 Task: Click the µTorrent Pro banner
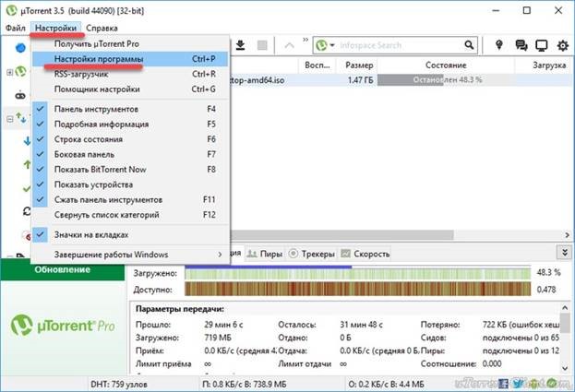(63, 326)
